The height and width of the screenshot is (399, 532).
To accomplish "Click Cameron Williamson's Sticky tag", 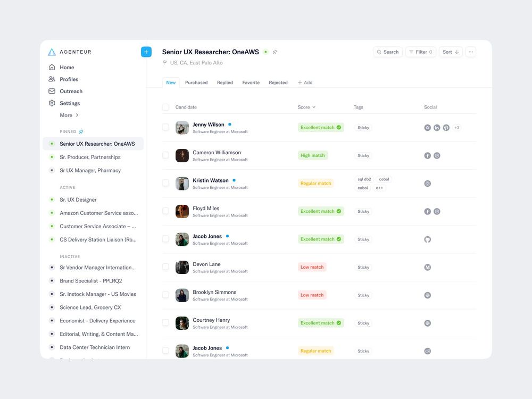I will [x=363, y=155].
